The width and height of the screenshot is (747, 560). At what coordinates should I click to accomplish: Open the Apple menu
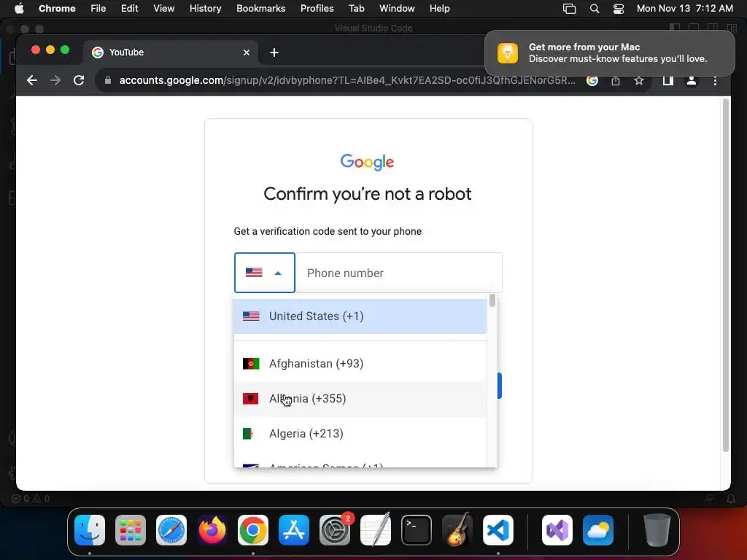(x=19, y=9)
